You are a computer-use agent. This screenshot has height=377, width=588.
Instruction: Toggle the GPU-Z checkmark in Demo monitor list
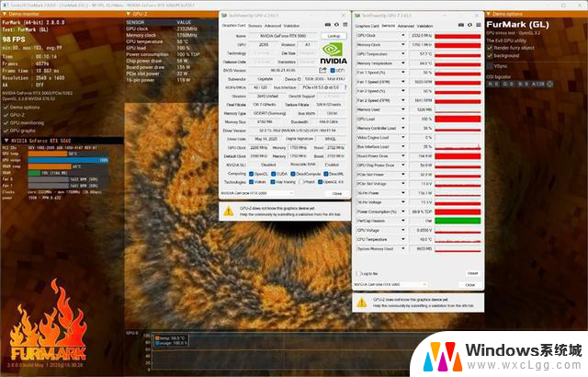click(6, 115)
